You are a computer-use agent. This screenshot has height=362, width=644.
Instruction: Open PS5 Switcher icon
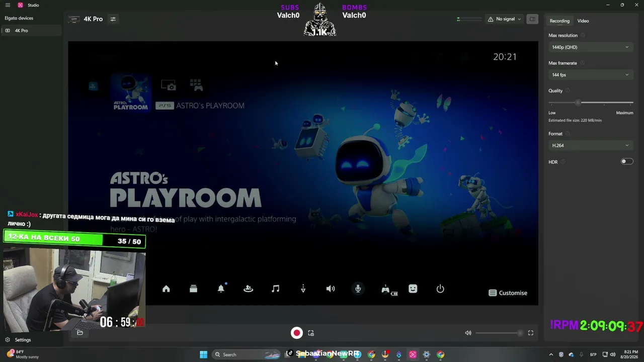(193, 289)
